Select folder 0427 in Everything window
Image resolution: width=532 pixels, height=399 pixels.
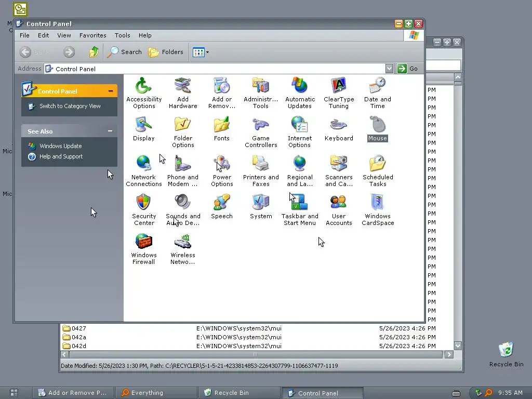pyautogui.click(x=79, y=328)
